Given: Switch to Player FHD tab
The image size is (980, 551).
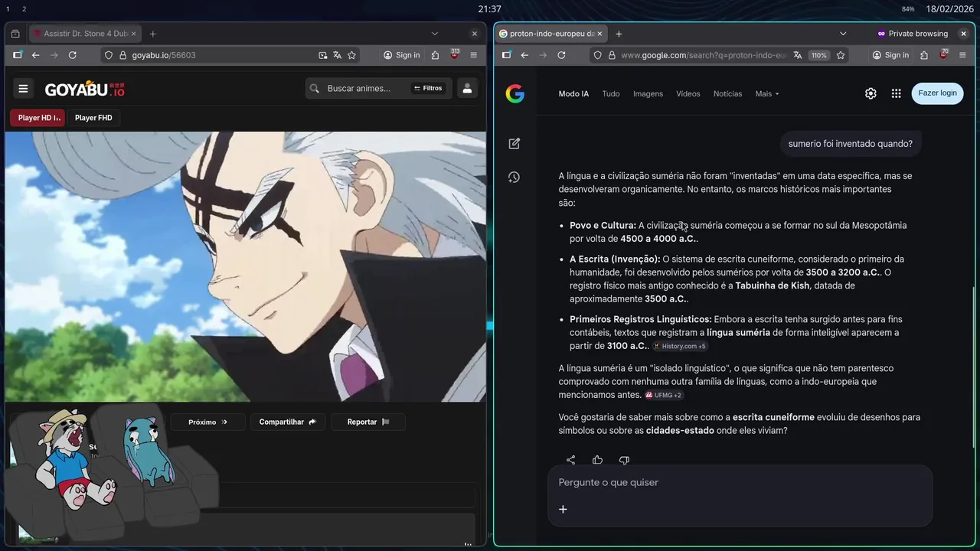Looking at the screenshot, I should [93, 118].
